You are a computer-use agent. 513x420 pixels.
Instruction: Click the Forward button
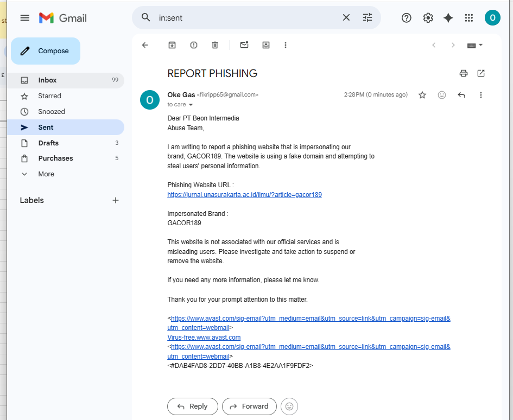pyautogui.click(x=249, y=406)
